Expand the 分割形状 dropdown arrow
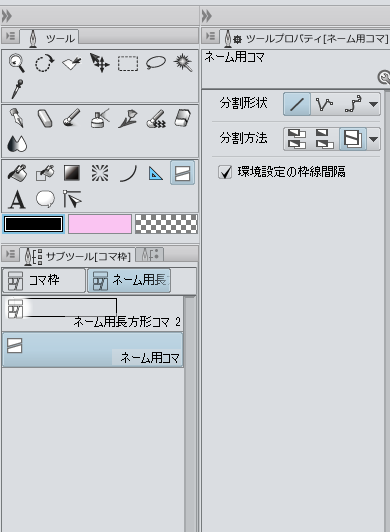Screen dimensions: 390x532 [373, 104]
